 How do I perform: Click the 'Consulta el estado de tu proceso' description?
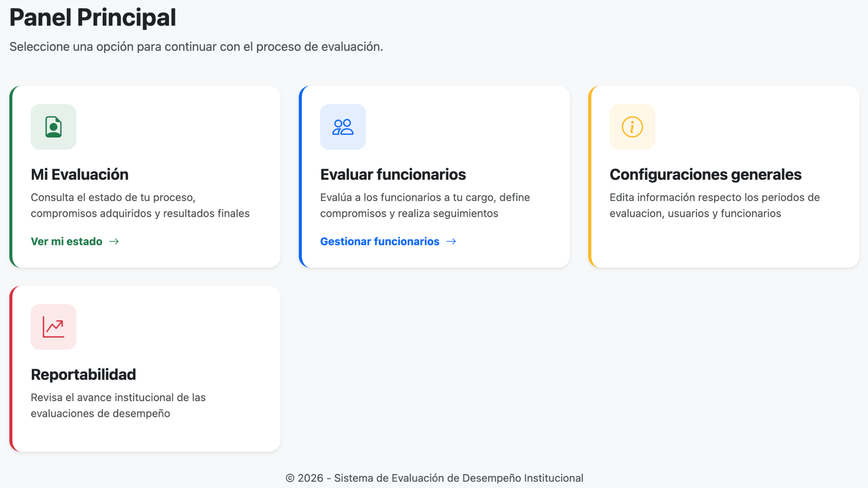[140, 205]
